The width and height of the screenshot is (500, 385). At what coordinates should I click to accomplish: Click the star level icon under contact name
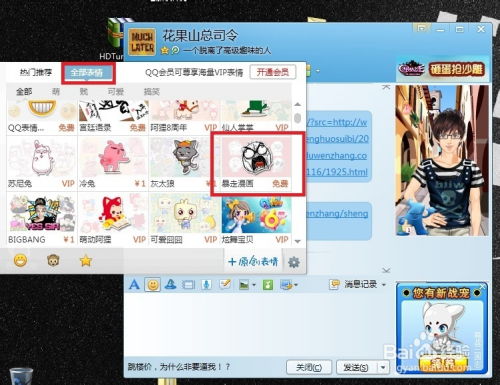[x=164, y=51]
